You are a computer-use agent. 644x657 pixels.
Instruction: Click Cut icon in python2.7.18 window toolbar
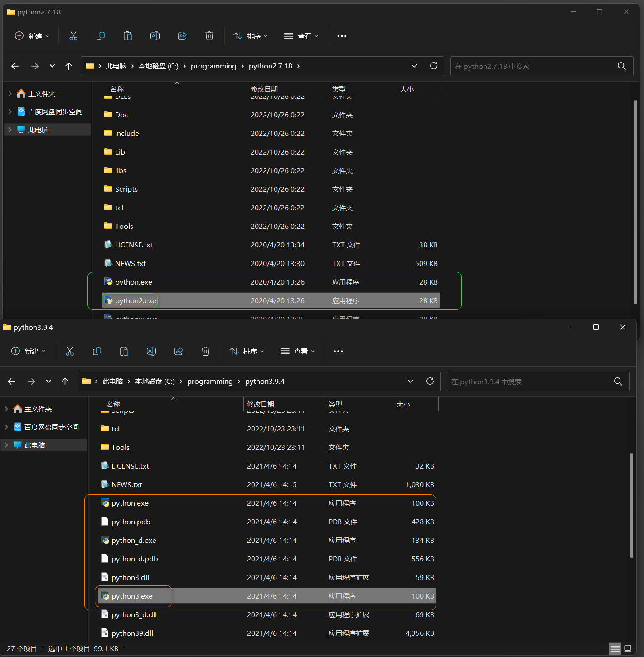(73, 36)
